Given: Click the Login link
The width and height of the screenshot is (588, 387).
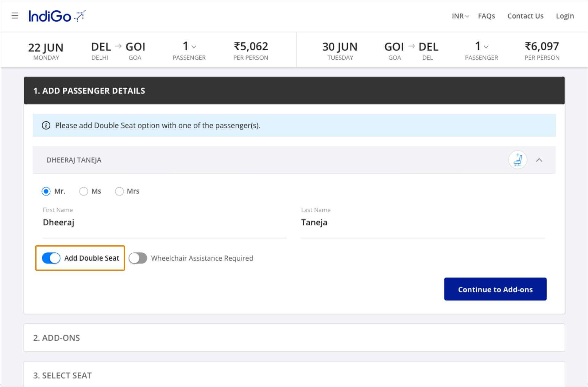Looking at the screenshot, I should point(565,16).
